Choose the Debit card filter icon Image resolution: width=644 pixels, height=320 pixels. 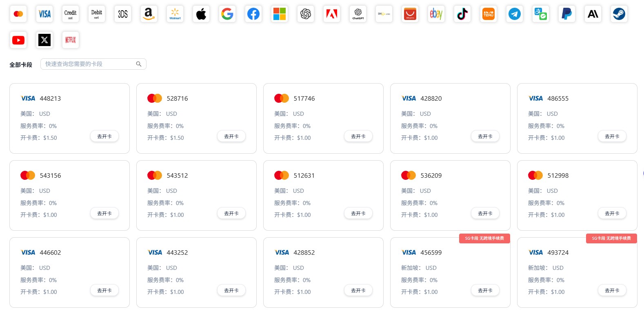[x=97, y=14]
